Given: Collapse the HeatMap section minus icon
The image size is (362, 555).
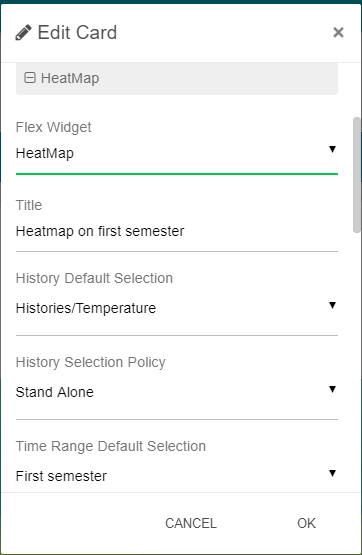Looking at the screenshot, I should pos(30,78).
